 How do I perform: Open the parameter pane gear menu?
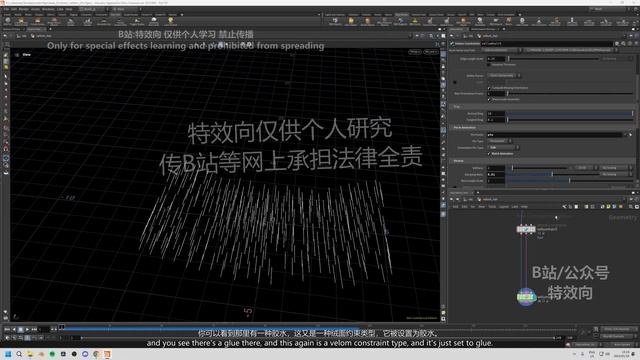click(618, 43)
